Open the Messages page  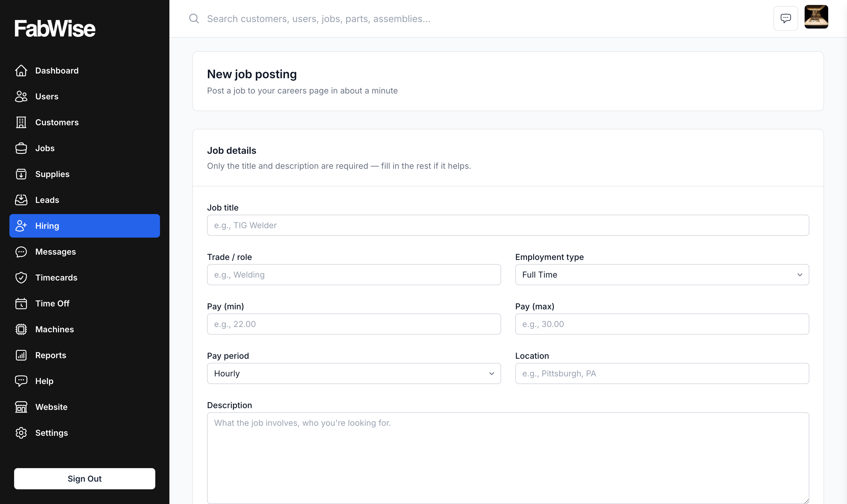pos(85,252)
